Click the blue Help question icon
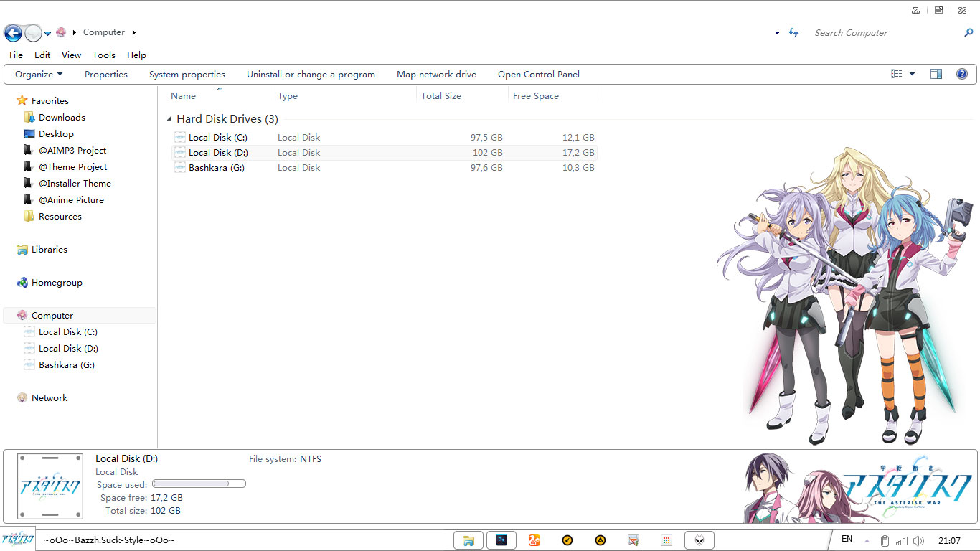The image size is (980, 551). click(962, 74)
